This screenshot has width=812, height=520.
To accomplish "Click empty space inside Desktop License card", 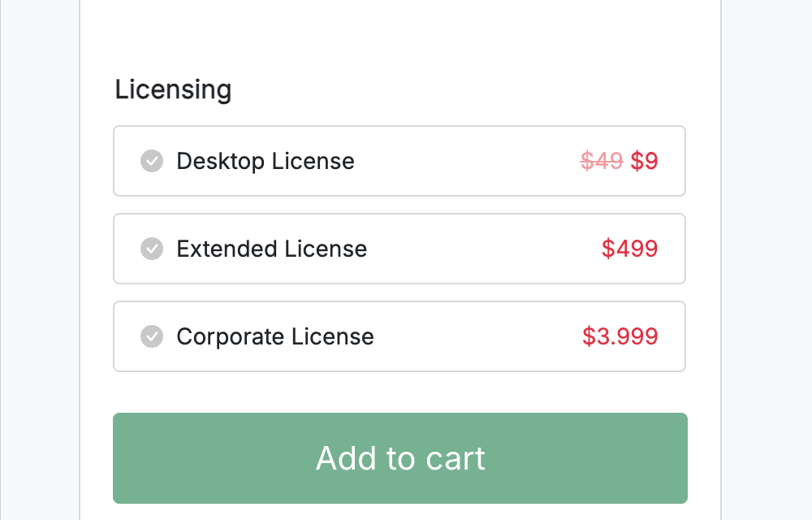I will [466, 161].
